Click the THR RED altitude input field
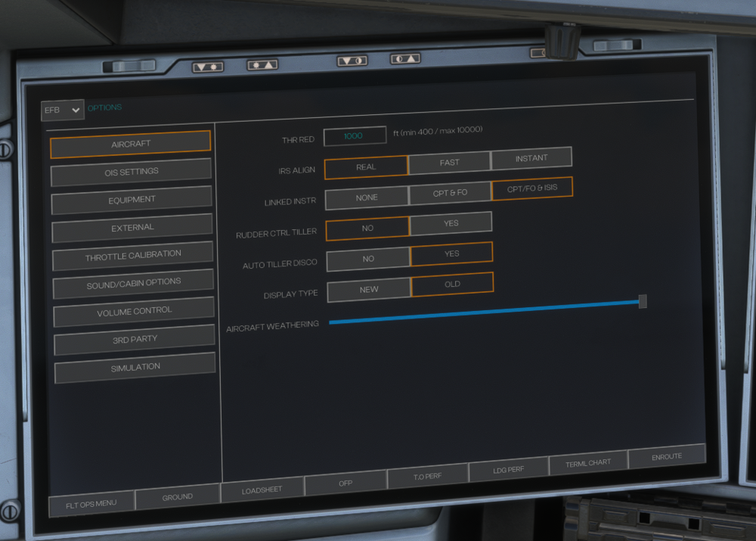 pos(355,136)
